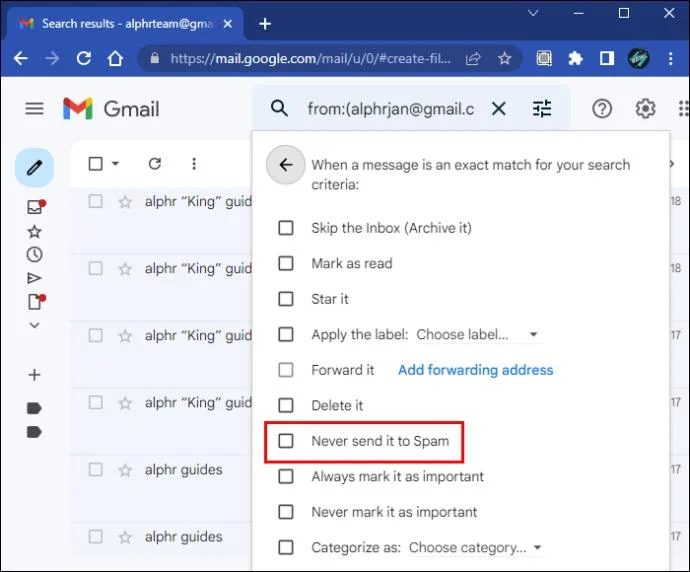Open Inbox from the sidebar icon
The width and height of the screenshot is (690, 572).
pos(35,206)
